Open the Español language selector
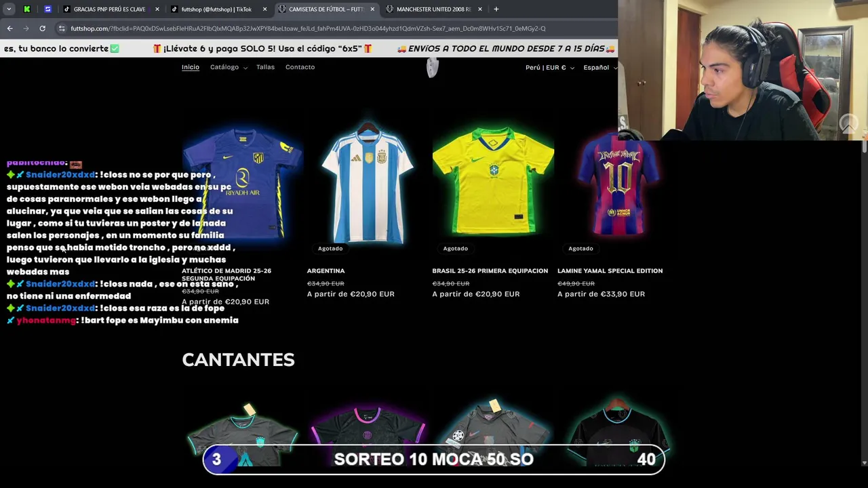Viewport: 868px width, 488px height. (x=600, y=68)
